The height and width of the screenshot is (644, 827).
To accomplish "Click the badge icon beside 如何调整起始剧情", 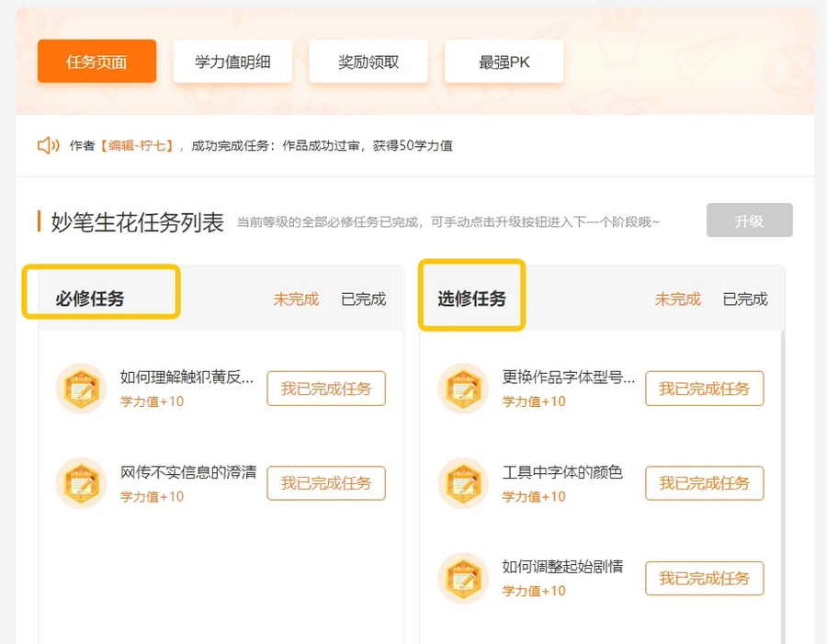I will pyautogui.click(x=463, y=578).
